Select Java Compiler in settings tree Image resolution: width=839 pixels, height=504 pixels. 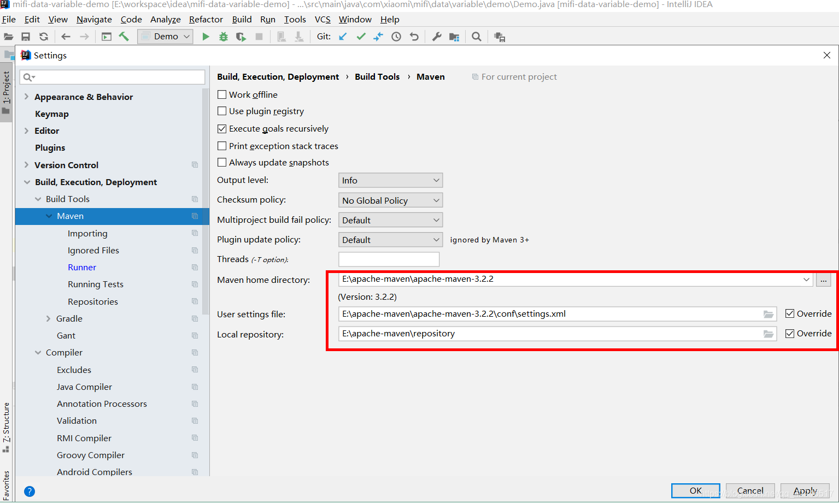click(x=84, y=387)
